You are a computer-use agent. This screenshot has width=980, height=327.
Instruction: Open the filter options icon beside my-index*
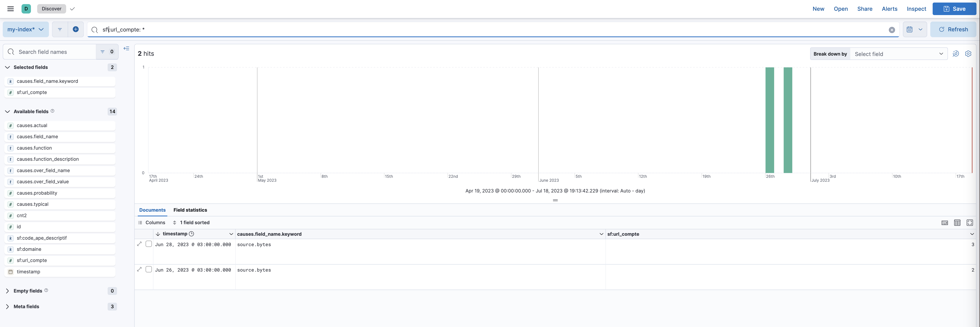tap(60, 29)
